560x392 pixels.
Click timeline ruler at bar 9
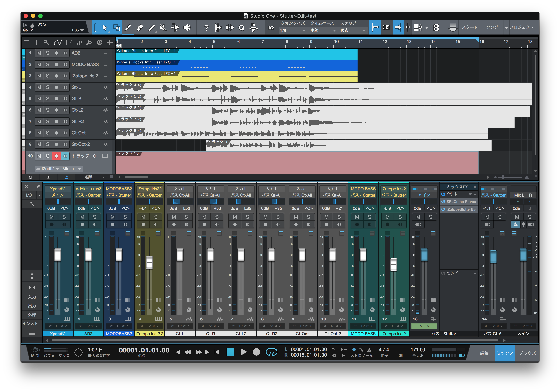point(311,42)
